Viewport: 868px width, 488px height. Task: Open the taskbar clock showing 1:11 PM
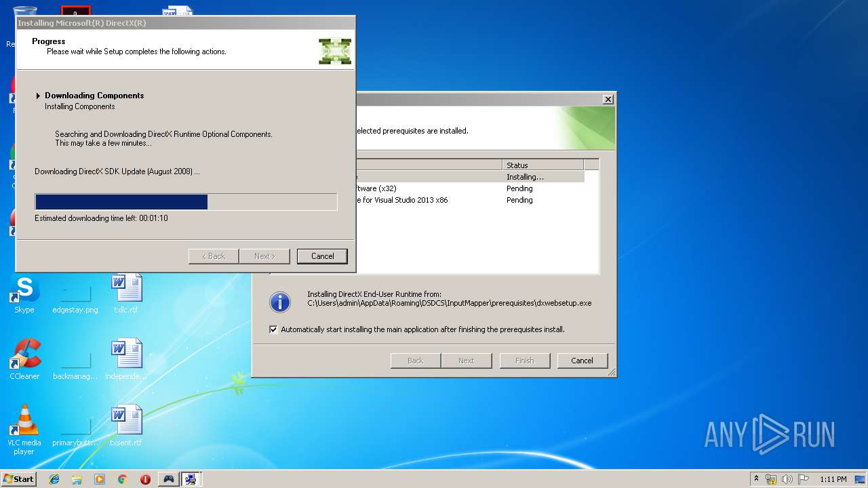tap(833, 479)
